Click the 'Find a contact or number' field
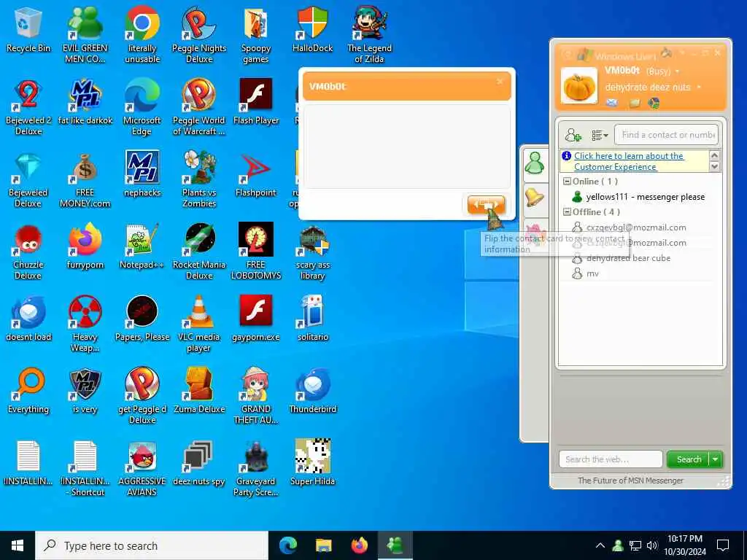 pos(666,135)
